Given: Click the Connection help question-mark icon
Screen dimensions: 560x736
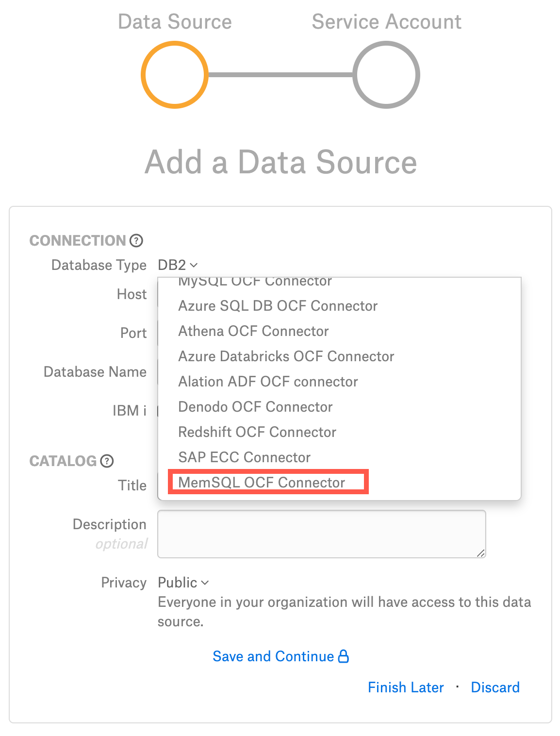Looking at the screenshot, I should (x=136, y=240).
